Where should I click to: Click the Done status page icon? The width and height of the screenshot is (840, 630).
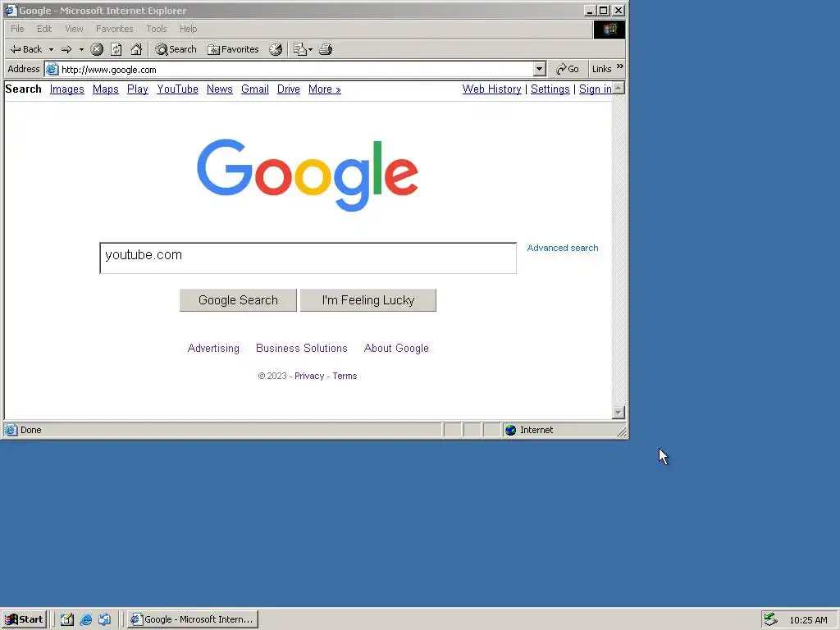[x=11, y=430]
